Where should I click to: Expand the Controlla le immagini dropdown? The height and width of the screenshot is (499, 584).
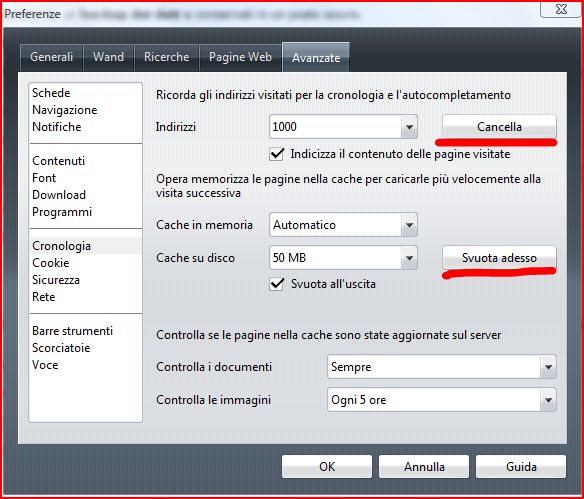[x=442, y=400]
